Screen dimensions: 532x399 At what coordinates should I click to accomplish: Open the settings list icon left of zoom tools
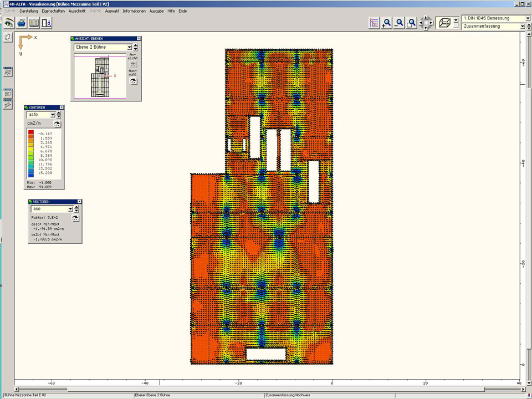pyautogui.click(x=374, y=23)
